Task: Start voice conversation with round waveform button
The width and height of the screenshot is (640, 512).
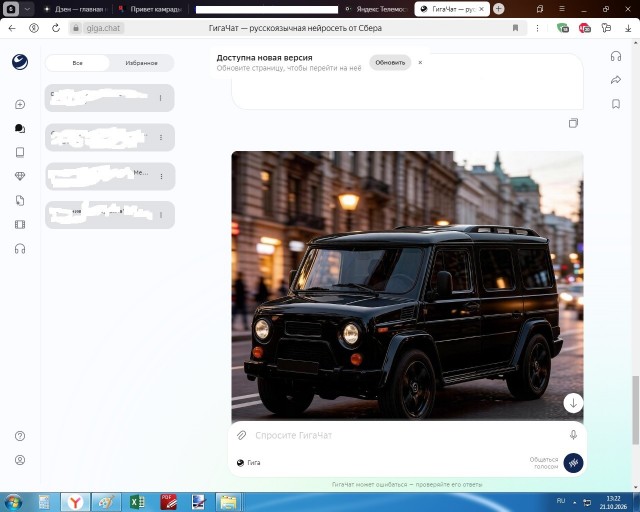Action: 573,463
